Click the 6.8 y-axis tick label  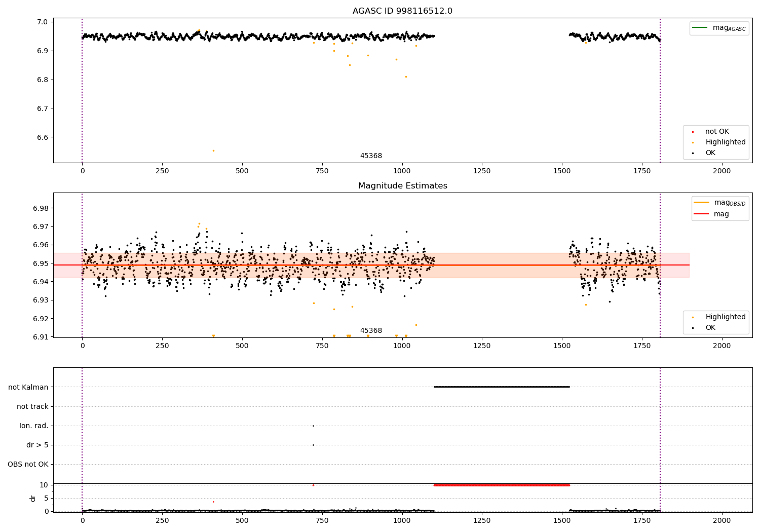click(42, 80)
